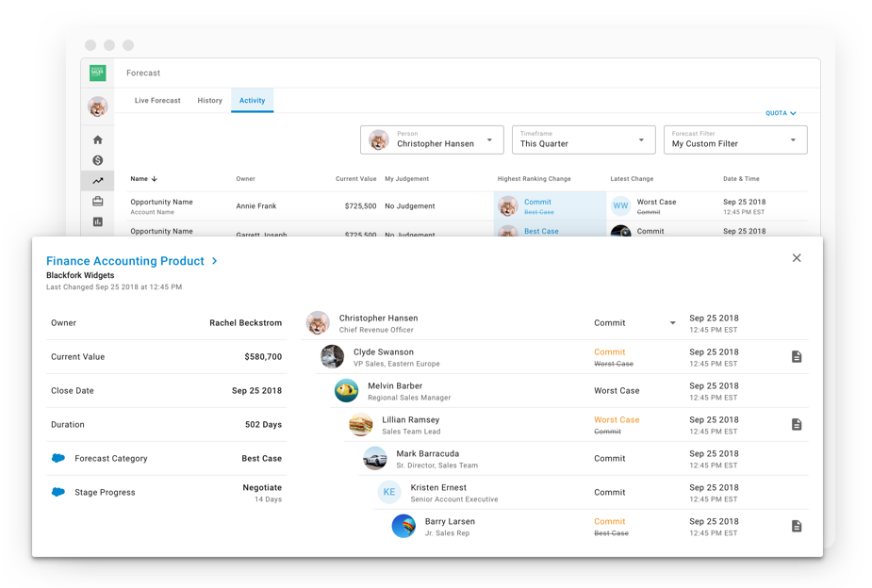Click the $580,700 current value
This screenshot has width=872, height=588.
click(x=263, y=357)
